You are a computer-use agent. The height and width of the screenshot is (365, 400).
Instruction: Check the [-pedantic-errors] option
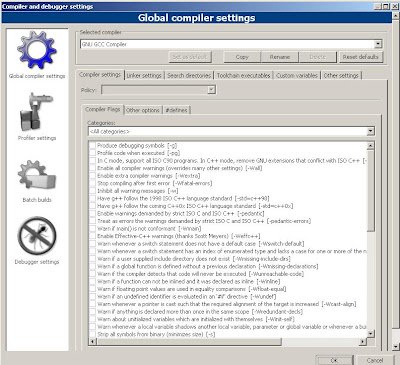tap(92, 221)
